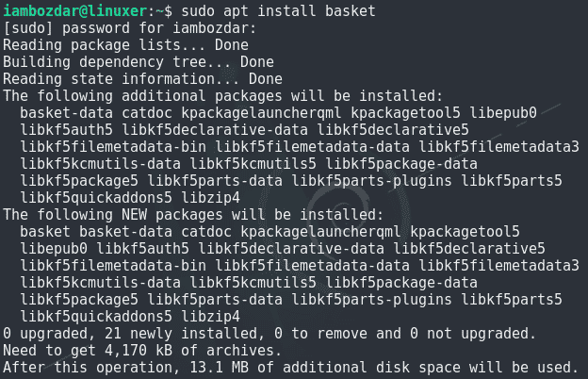Click the last 'libzip4' package name
588x379 pixels.
210,317
